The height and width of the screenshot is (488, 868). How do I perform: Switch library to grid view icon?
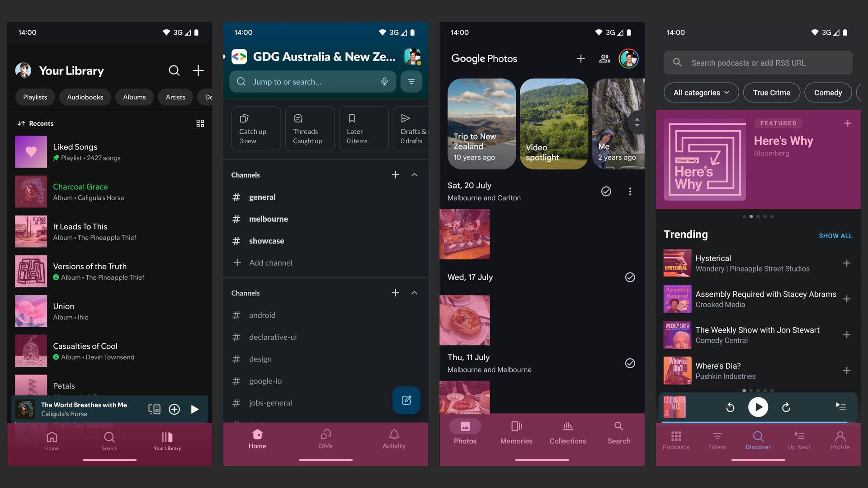click(200, 123)
